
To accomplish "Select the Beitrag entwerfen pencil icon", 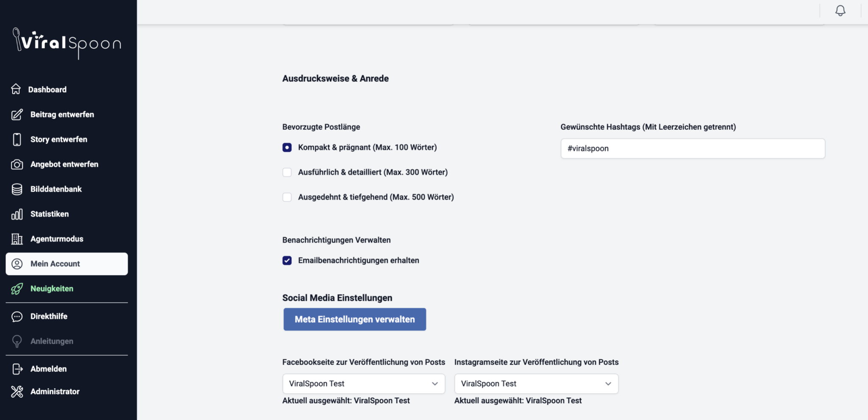I will point(17,114).
